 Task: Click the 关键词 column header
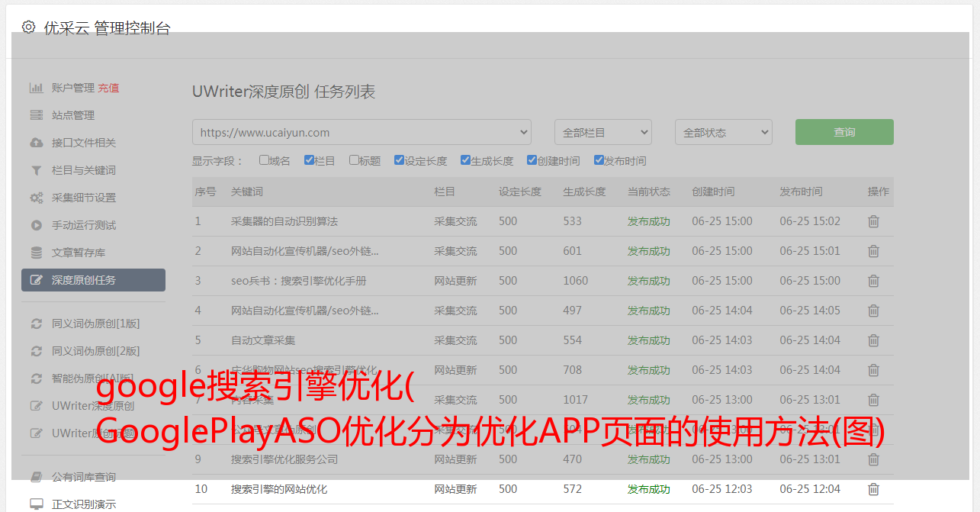[x=247, y=192]
